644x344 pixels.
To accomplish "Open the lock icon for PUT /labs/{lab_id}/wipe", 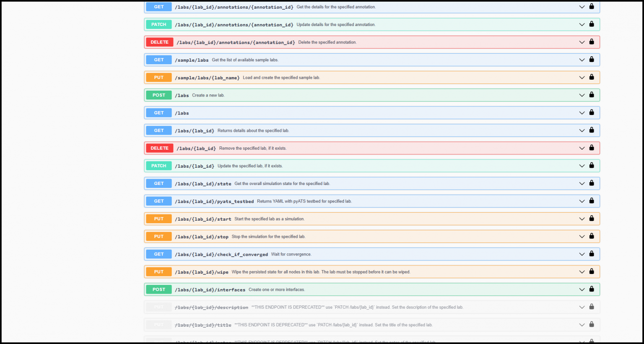I will click(x=592, y=271).
